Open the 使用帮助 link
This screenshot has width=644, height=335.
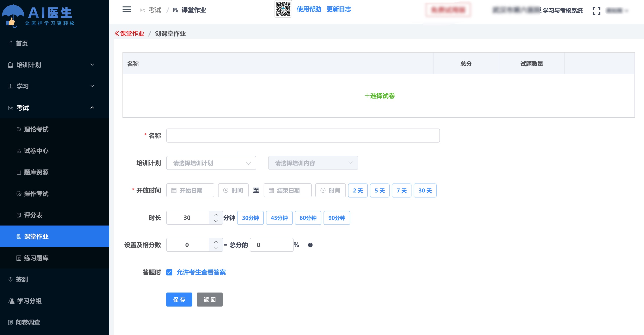coord(309,9)
